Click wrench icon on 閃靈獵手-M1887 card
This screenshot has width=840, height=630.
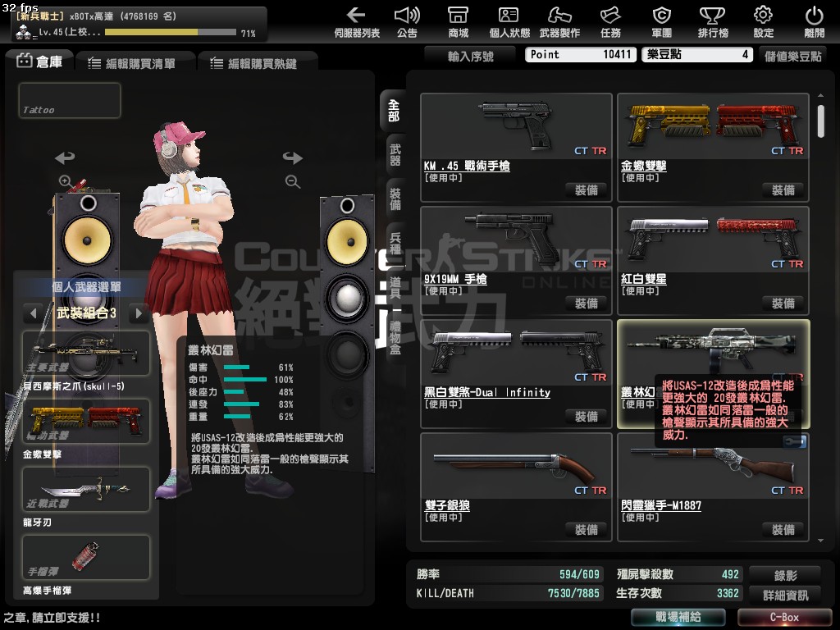point(795,441)
